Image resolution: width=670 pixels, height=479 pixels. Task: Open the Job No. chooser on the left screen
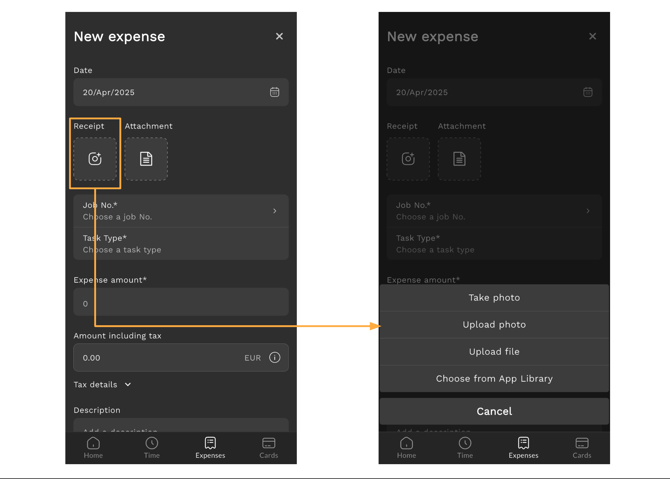pos(180,211)
